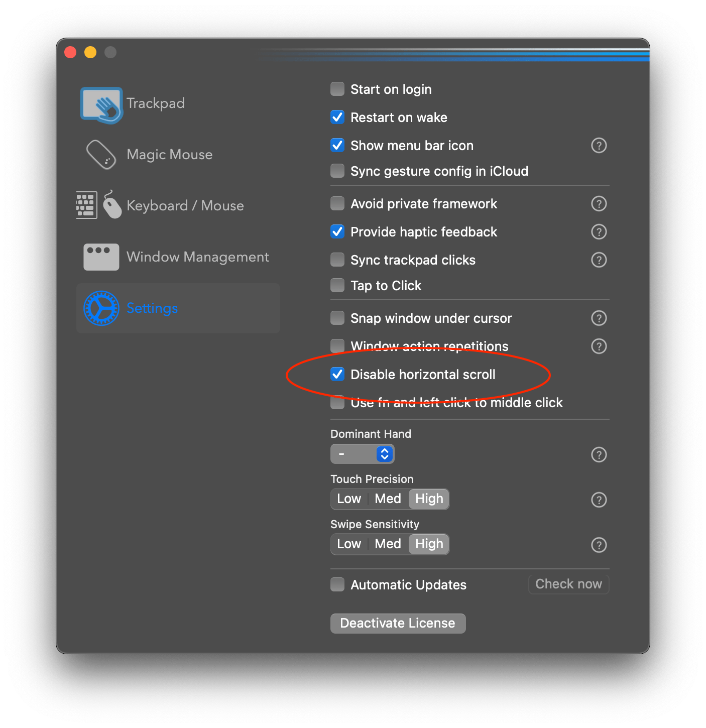
Task: Enable Start on login
Action: click(337, 88)
